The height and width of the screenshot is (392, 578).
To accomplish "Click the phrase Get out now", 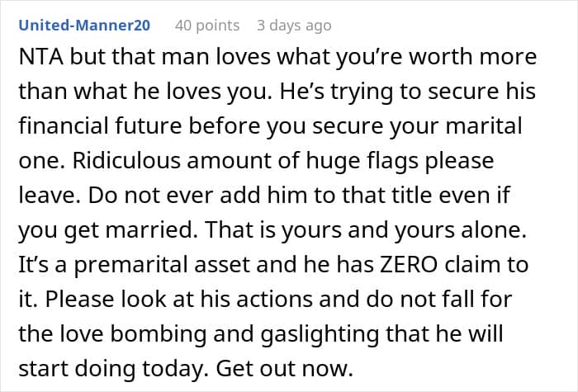I will coord(285,368).
